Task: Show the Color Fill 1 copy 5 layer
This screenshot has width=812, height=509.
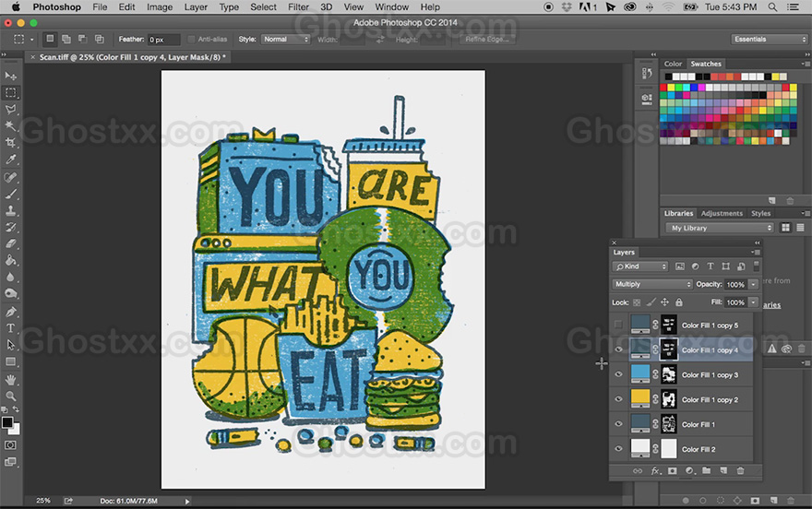Action: (618, 325)
